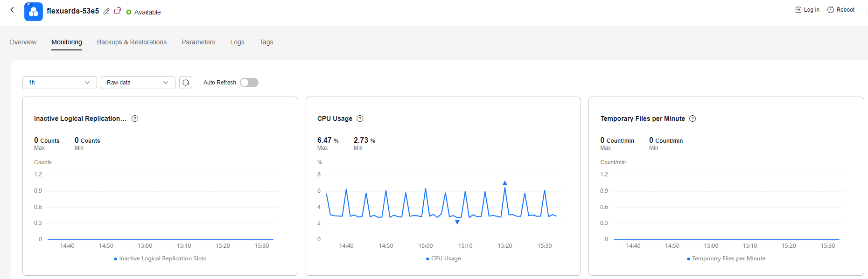Image resolution: width=868 pixels, height=279 pixels.
Task: Open help for Inactive Logical Replication
Action: pyautogui.click(x=135, y=119)
